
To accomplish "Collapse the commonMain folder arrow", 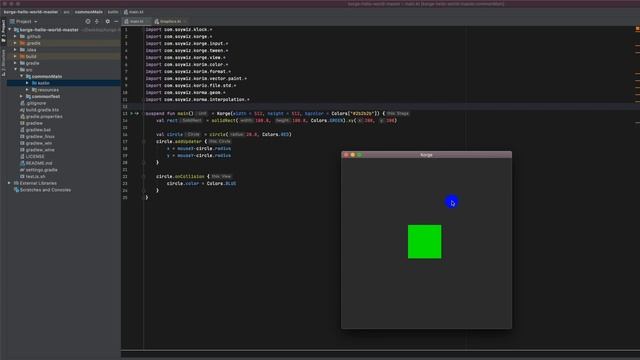I will (x=22, y=76).
